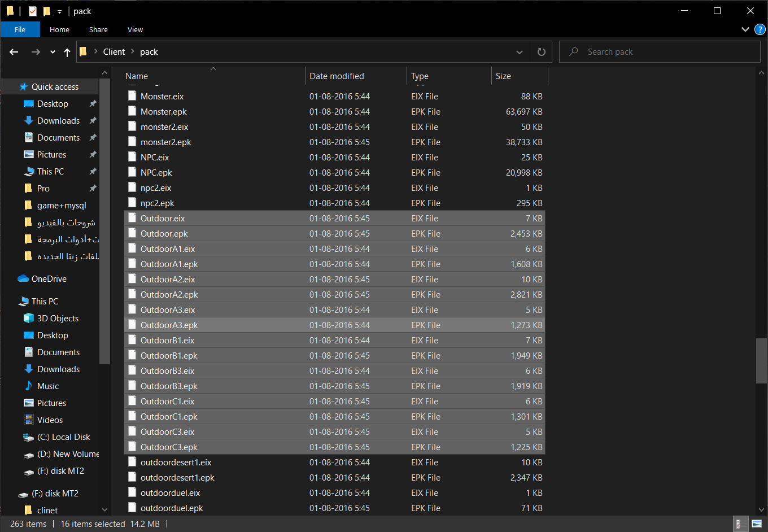Click the file icon of npc2.epk
The height and width of the screenshot is (532, 768).
pyautogui.click(x=132, y=203)
